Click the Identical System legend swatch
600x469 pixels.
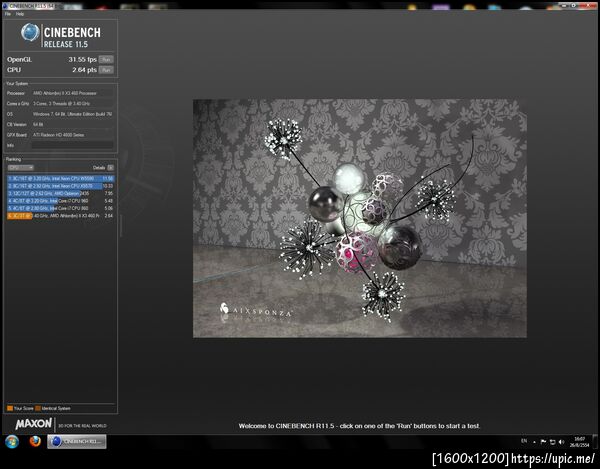38,408
